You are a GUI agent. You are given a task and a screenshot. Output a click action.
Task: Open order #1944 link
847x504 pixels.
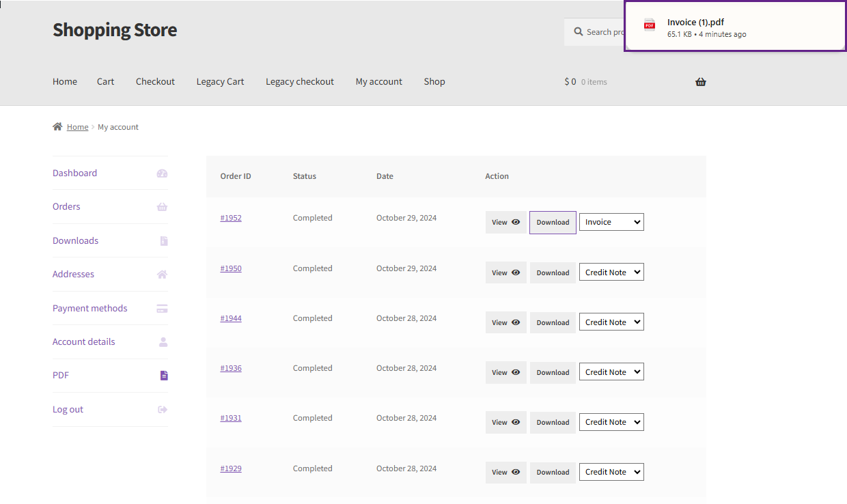tap(231, 318)
